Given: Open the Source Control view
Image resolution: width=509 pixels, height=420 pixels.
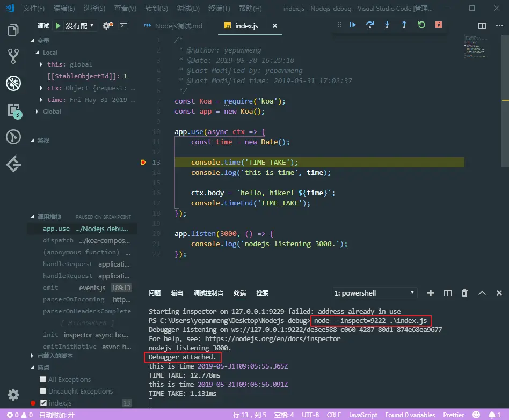Looking at the screenshot, I should (13, 56).
